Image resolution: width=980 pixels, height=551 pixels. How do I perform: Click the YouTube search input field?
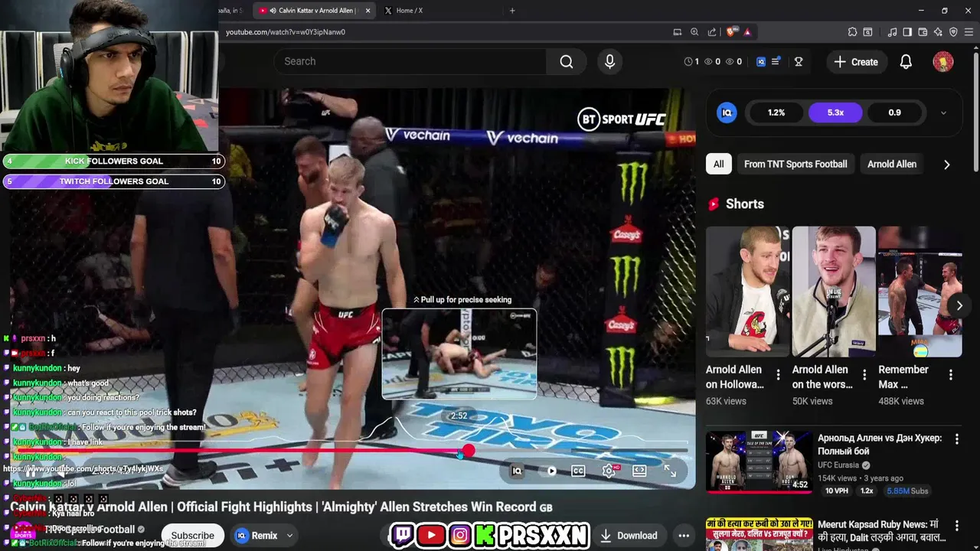[410, 61]
